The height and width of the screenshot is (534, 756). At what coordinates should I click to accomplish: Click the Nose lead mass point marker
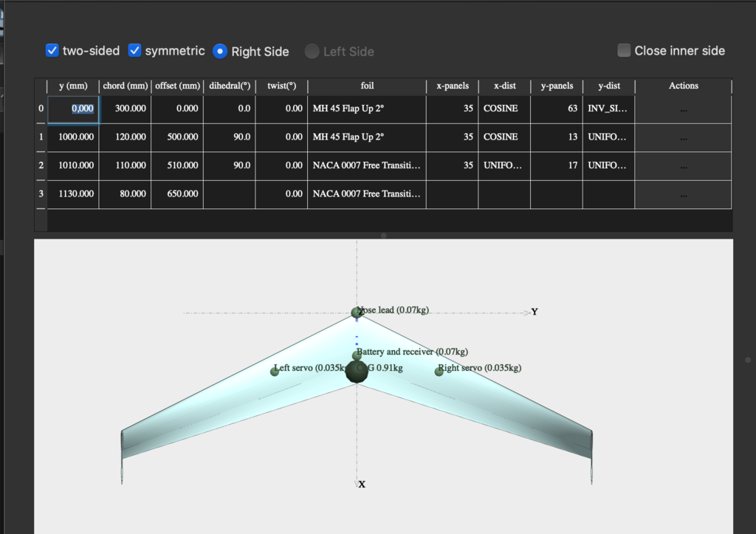coord(357,312)
